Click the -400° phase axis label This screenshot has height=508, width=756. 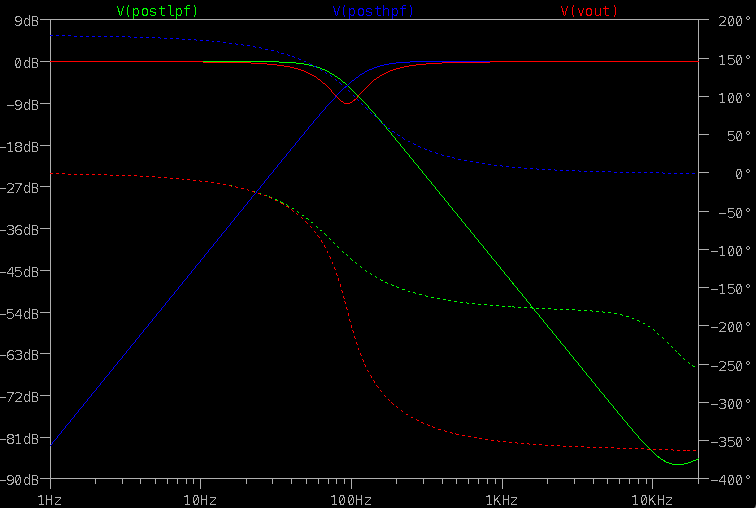pos(731,481)
